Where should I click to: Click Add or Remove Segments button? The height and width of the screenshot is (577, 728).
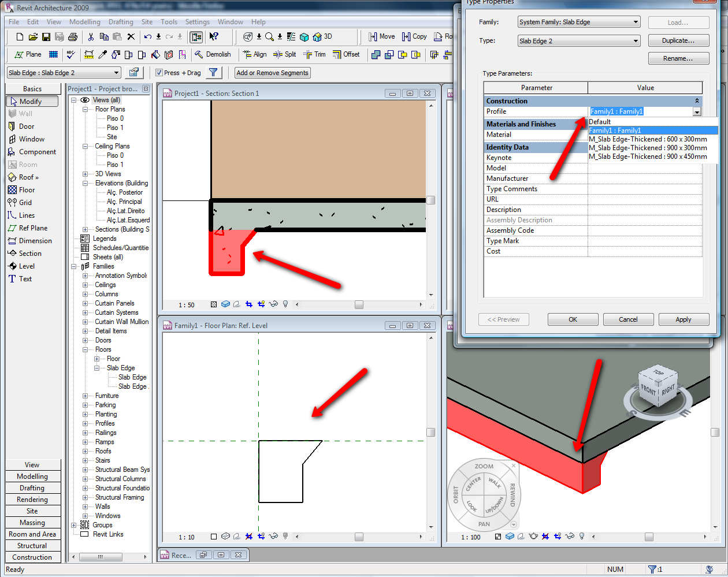pos(273,73)
